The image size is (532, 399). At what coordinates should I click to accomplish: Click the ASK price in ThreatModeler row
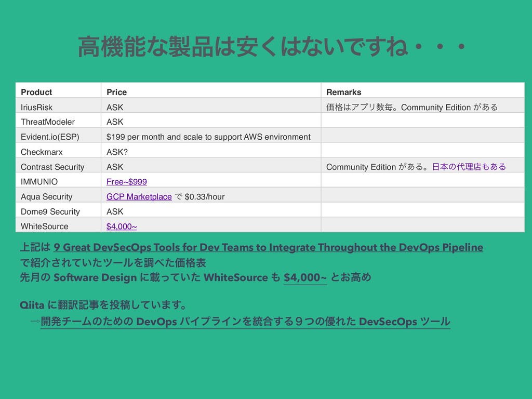pos(115,122)
